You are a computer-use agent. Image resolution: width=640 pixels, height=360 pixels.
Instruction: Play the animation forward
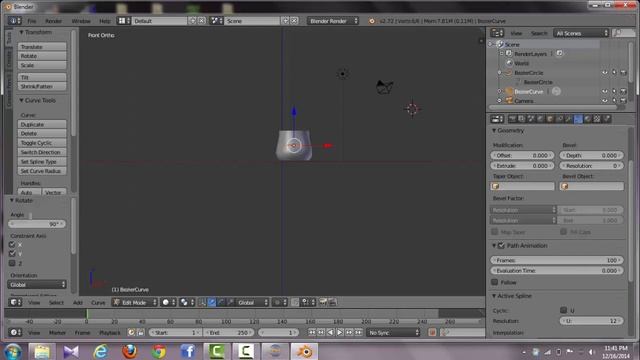point(340,333)
